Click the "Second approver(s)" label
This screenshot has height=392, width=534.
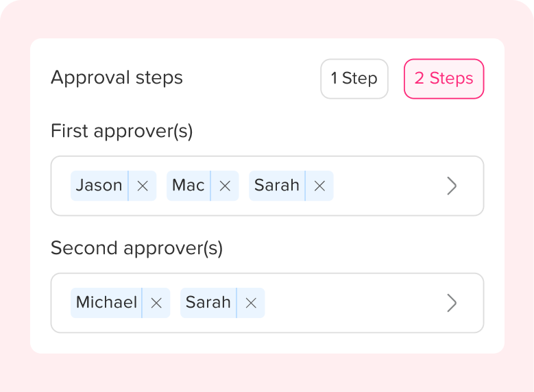tap(137, 248)
